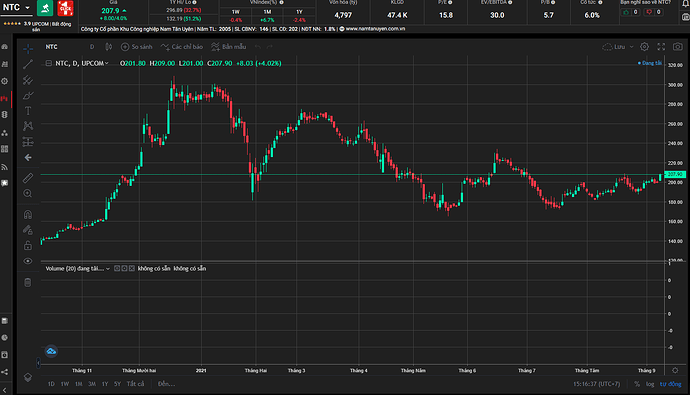Select the trend line drawing tool
690x395 pixels.
click(x=28, y=64)
